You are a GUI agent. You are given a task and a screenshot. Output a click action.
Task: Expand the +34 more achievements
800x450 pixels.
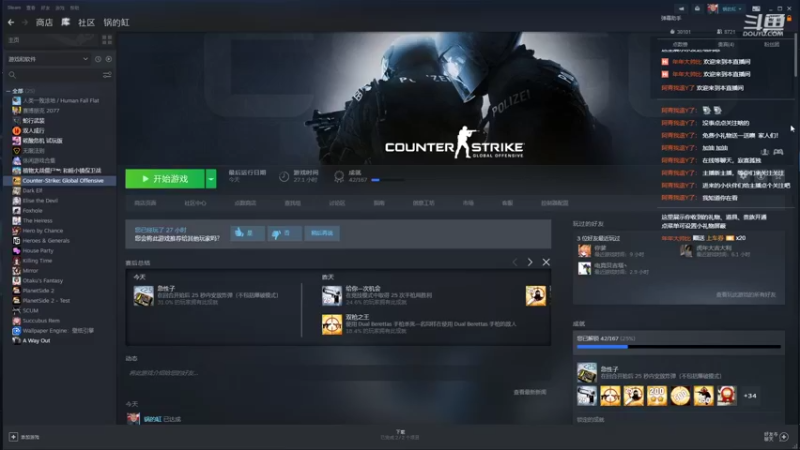[750, 396]
